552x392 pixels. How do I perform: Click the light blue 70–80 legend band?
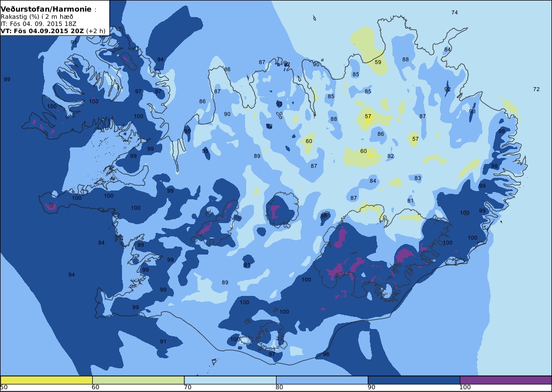click(x=230, y=380)
